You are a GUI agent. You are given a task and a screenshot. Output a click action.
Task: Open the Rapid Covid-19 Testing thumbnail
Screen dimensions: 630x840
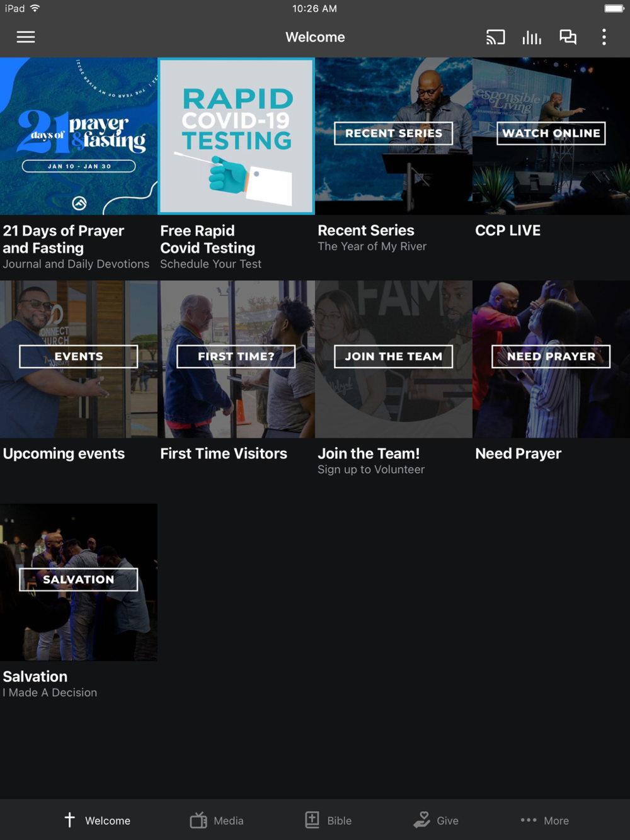coord(236,136)
